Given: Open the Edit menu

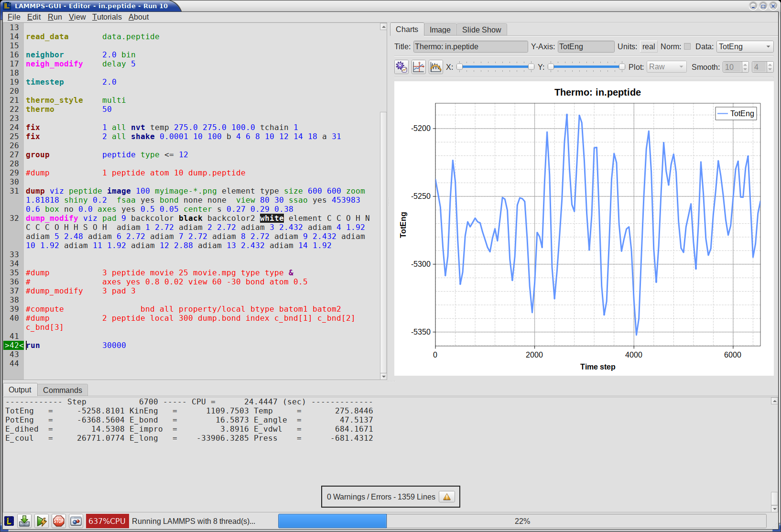Looking at the screenshot, I should (x=34, y=17).
